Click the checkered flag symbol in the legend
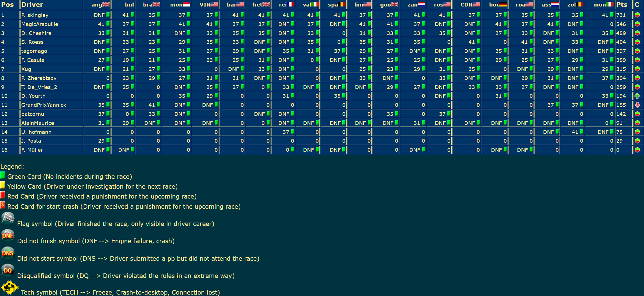The width and height of the screenshot is (644, 296). click(x=8, y=218)
